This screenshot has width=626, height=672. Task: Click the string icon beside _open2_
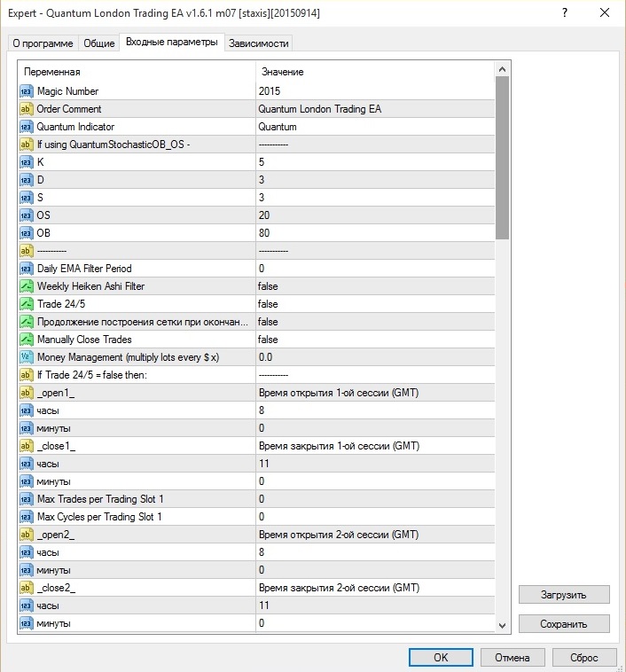pyautogui.click(x=26, y=535)
